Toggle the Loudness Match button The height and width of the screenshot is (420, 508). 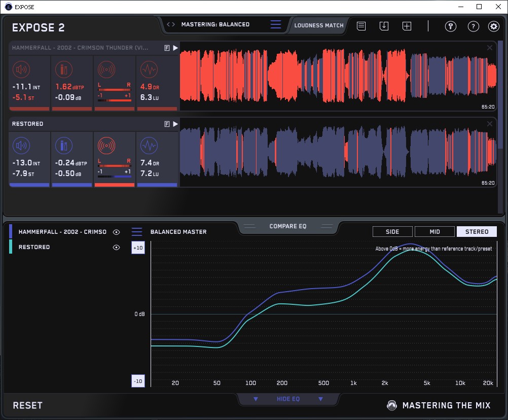point(318,25)
